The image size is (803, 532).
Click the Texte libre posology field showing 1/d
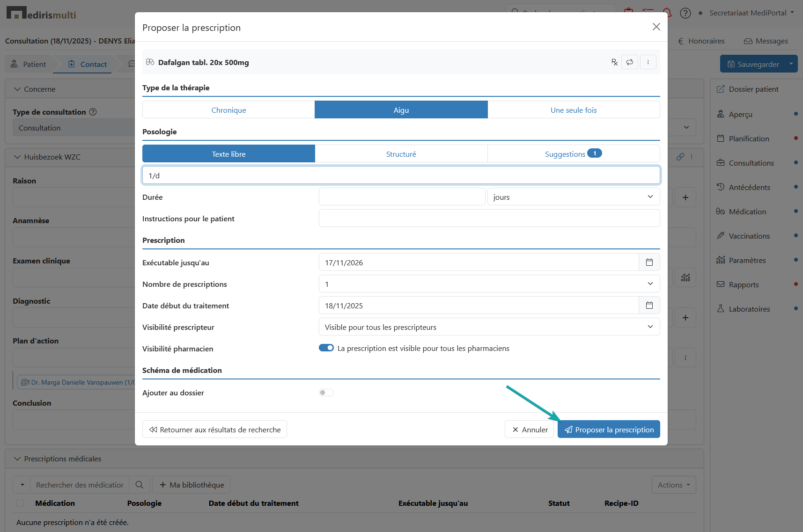coord(401,175)
